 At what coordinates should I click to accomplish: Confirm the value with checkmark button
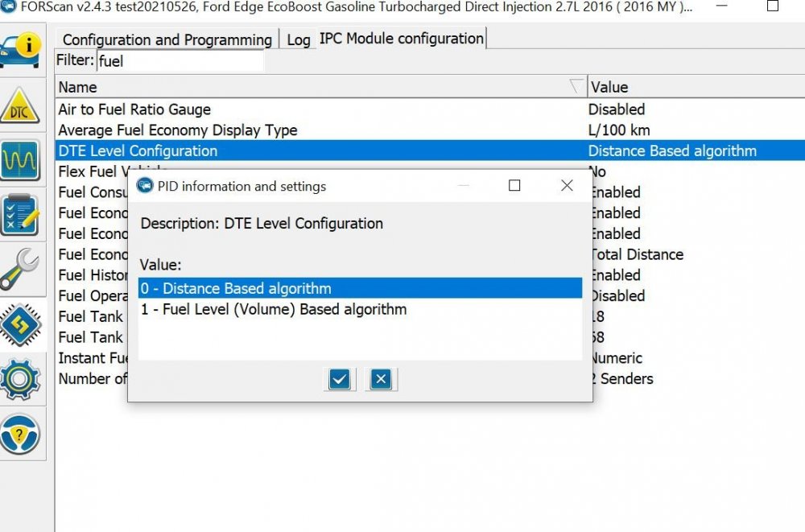(340, 379)
